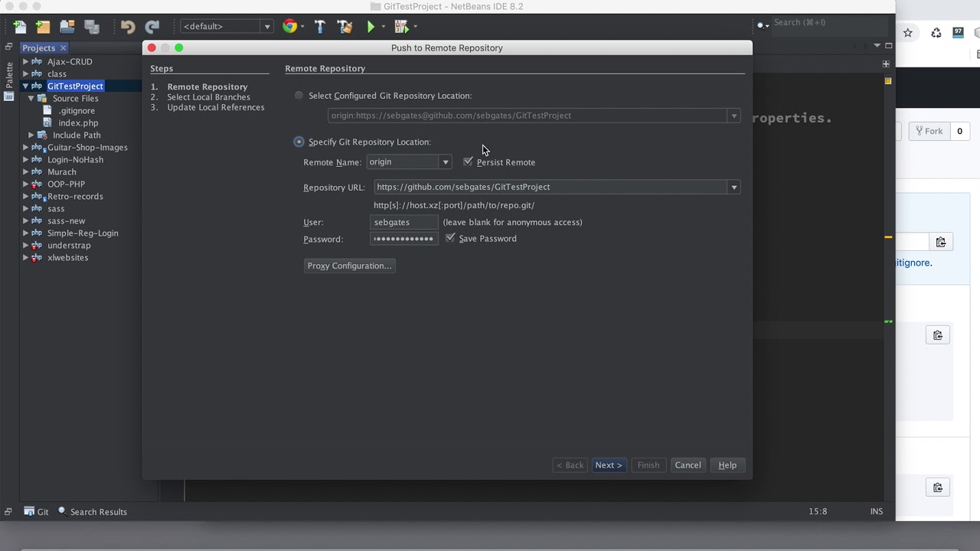Collapse the Source Files node
Image resolution: width=980 pixels, height=551 pixels.
pyautogui.click(x=31, y=98)
